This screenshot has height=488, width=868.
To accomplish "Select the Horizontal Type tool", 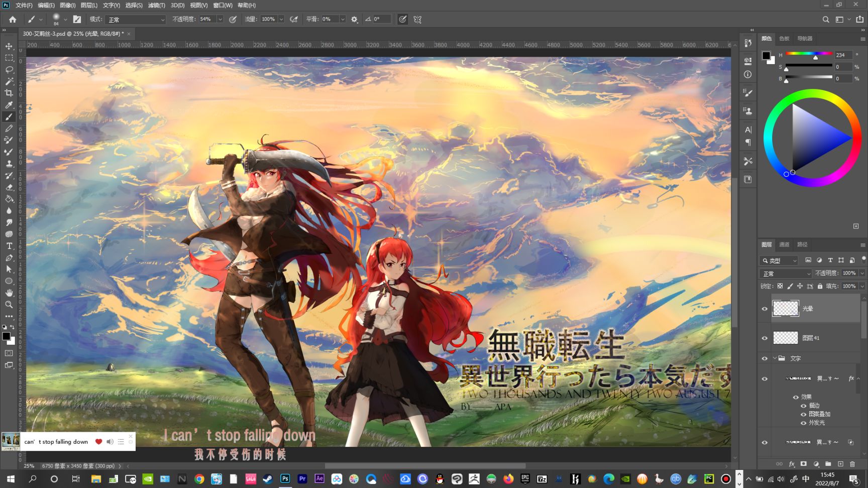I will coord(9,246).
